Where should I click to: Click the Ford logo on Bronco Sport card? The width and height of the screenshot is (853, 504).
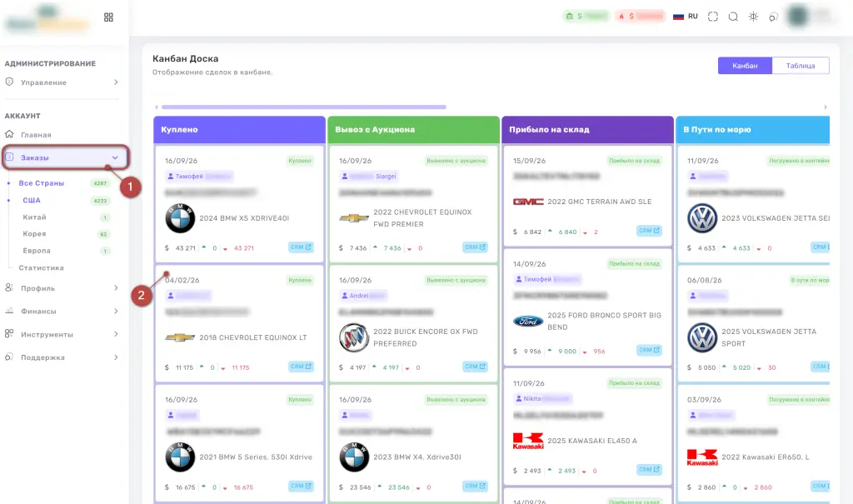[528, 321]
